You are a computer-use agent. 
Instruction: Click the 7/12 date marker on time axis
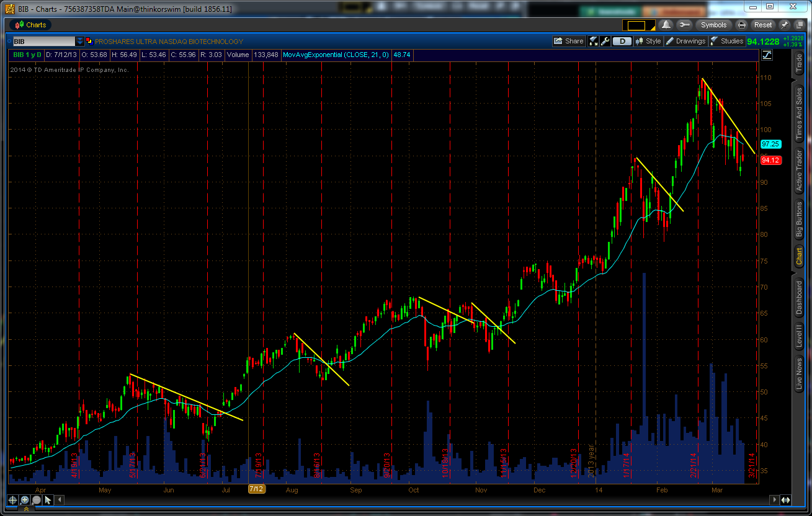click(x=257, y=489)
